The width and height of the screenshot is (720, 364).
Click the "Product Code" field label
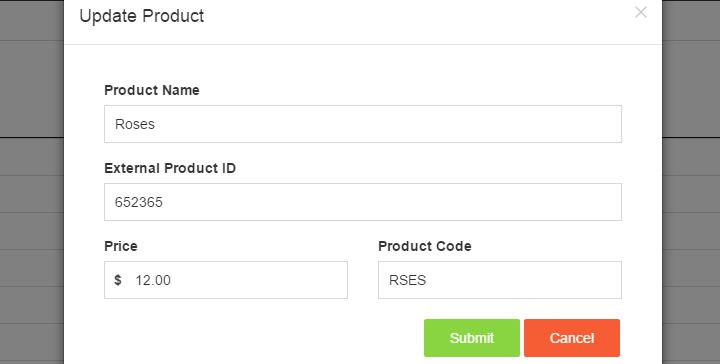[x=425, y=246]
